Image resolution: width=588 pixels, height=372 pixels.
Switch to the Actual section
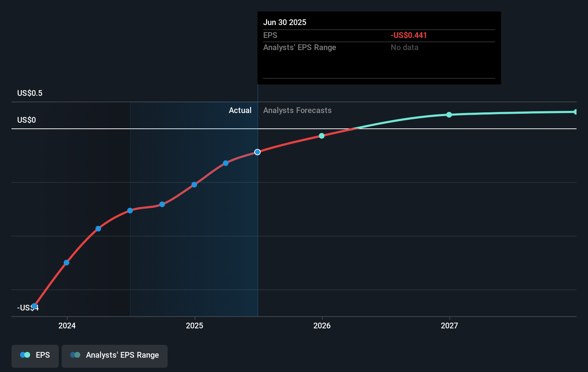pos(240,110)
